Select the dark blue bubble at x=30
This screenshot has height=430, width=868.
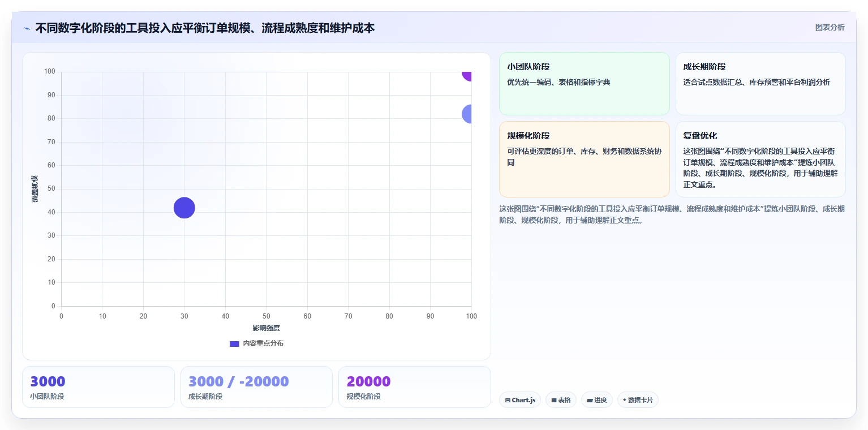coord(184,208)
